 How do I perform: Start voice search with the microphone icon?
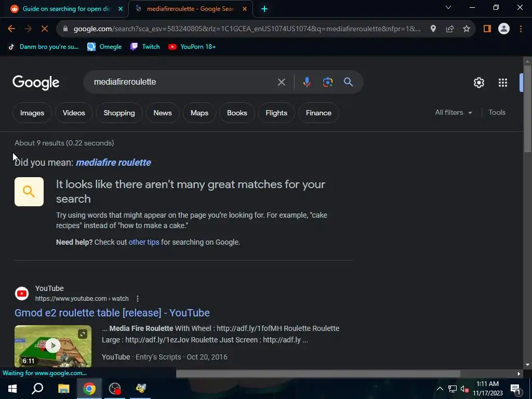coord(307,82)
